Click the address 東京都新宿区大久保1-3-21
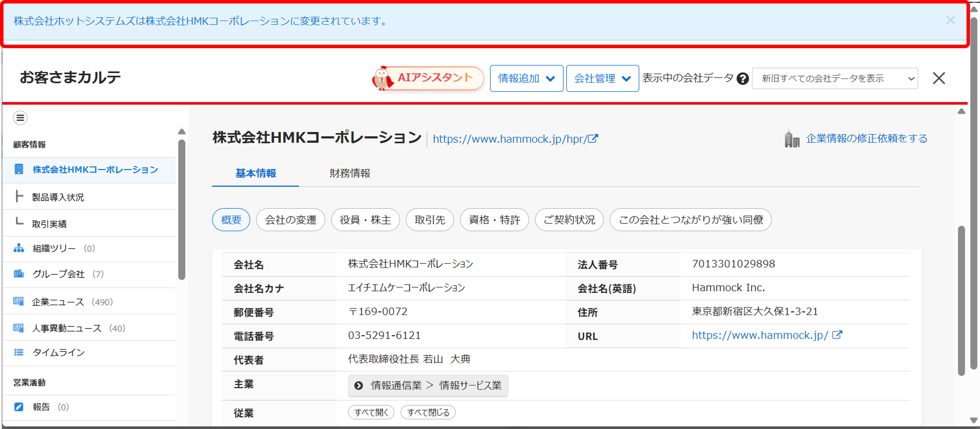Viewport: 980px width, 429px height. pos(755,311)
